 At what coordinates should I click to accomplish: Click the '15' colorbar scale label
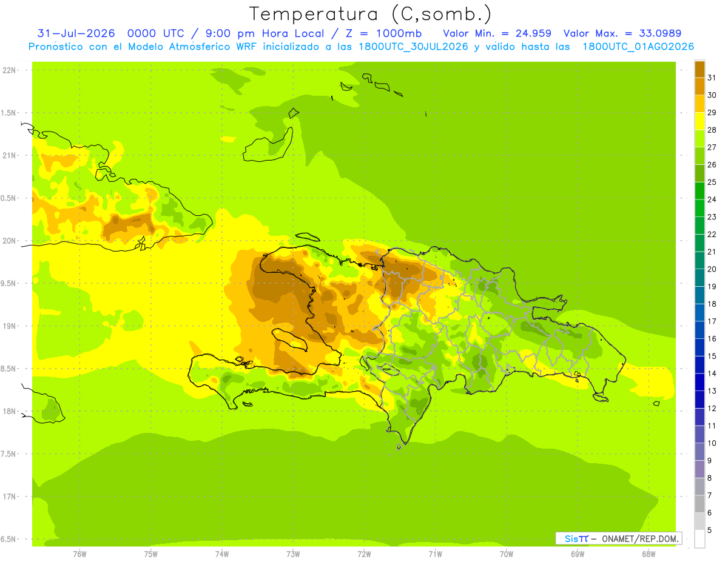coord(712,356)
